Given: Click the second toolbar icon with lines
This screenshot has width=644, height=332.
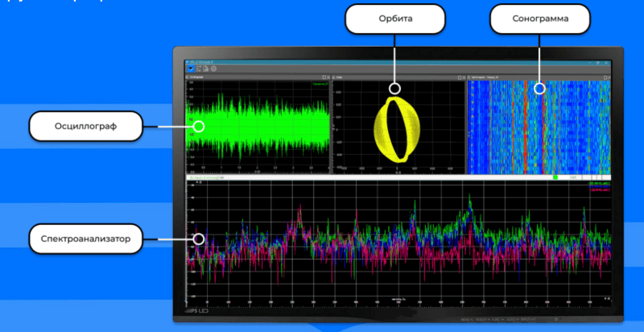Looking at the screenshot, I should pos(198,69).
